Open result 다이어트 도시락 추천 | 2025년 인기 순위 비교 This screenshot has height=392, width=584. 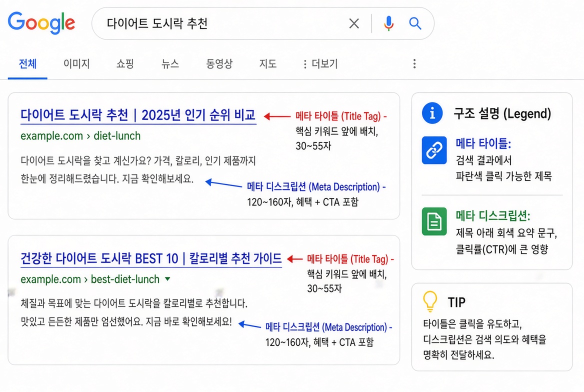click(138, 115)
